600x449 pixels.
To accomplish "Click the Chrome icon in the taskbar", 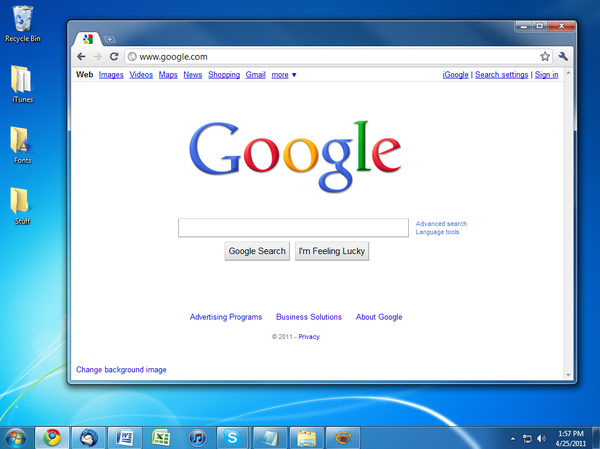I will (52, 438).
